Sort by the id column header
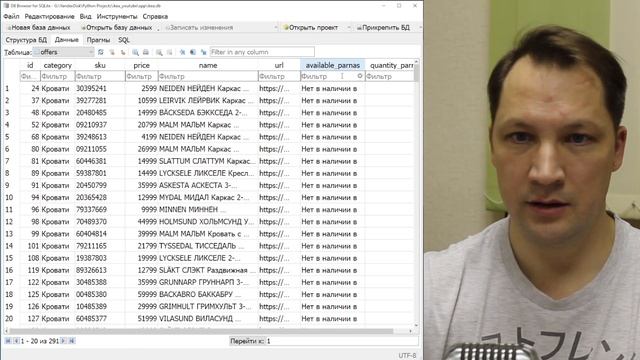This screenshot has height=360, width=640. tap(30, 65)
